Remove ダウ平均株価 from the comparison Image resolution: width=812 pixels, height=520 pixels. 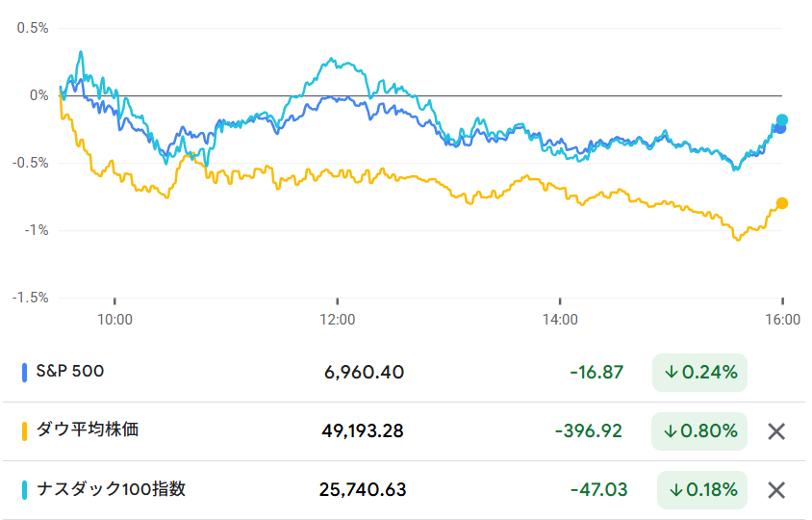click(x=776, y=431)
